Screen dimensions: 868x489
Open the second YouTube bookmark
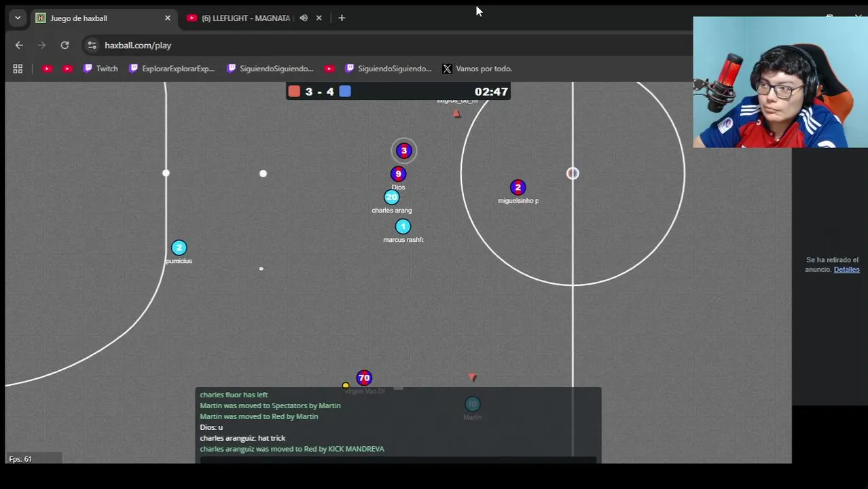(67, 69)
